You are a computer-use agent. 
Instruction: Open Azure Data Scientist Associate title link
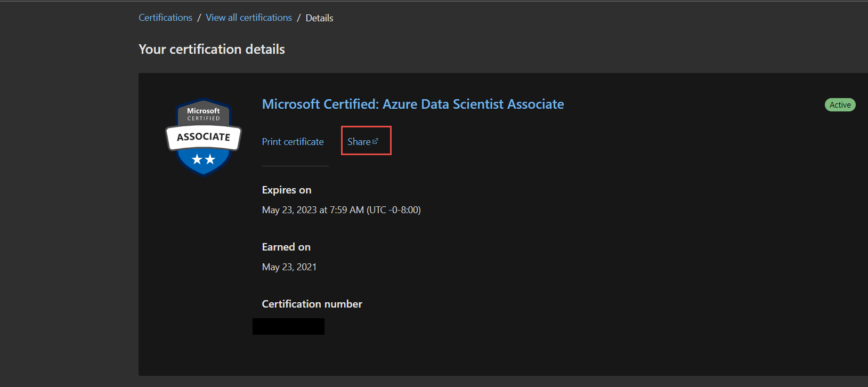point(413,104)
